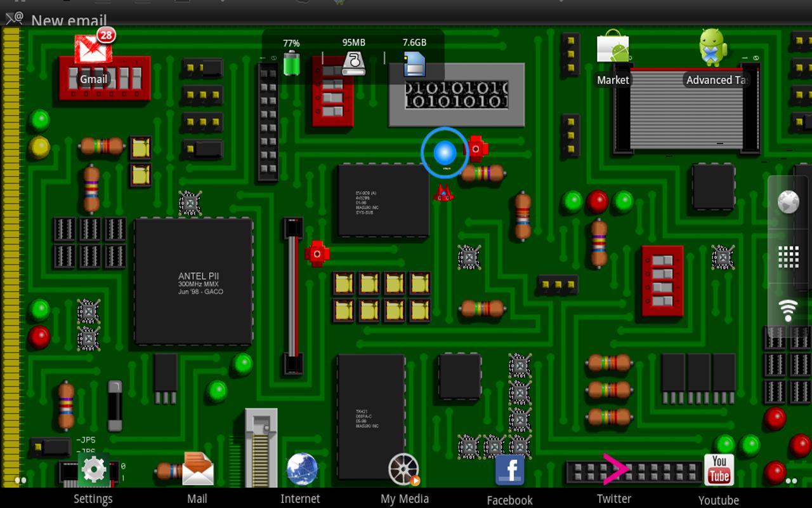
Task: Launch the Android Market
Action: tap(613, 50)
